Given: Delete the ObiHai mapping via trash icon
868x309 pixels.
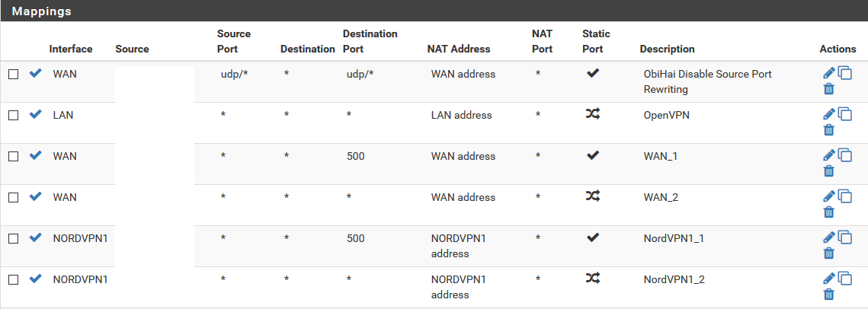Looking at the screenshot, I should 828,88.
